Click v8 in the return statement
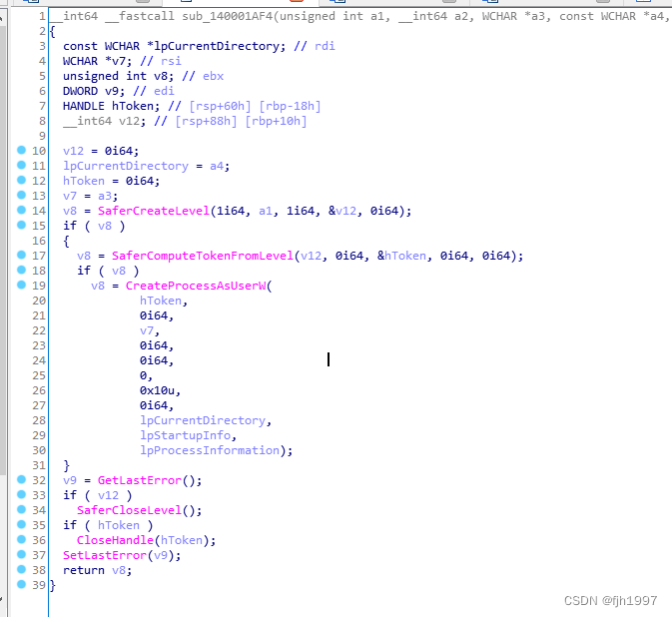Image resolution: width=672 pixels, height=617 pixels. (x=118, y=570)
